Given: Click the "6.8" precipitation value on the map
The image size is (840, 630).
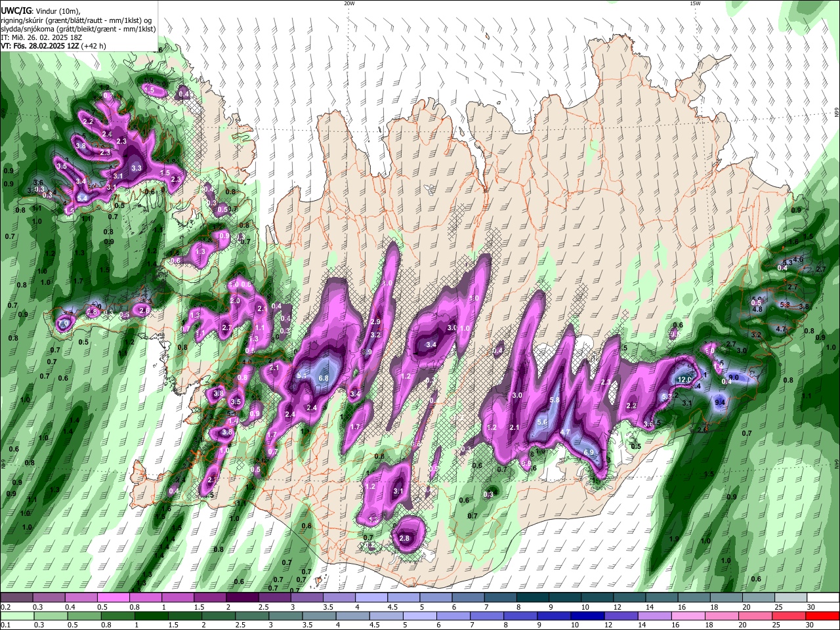Looking at the screenshot, I should (x=324, y=379).
